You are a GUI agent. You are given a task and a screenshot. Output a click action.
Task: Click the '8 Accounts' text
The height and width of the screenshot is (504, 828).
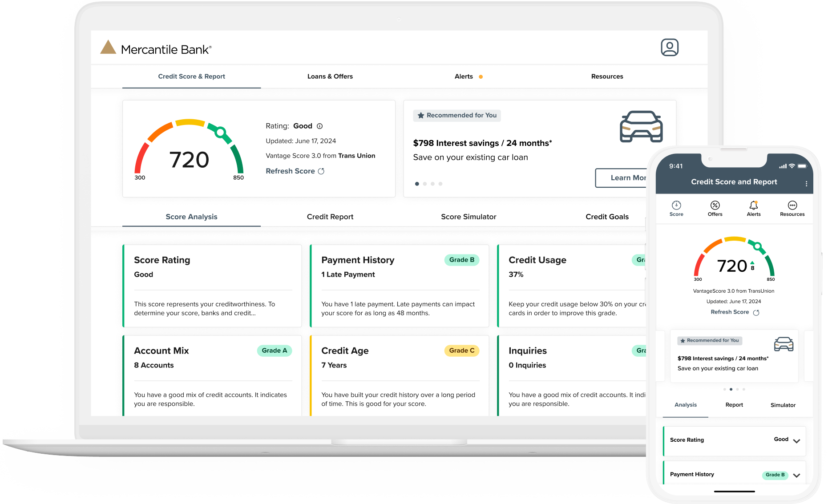[x=154, y=365]
